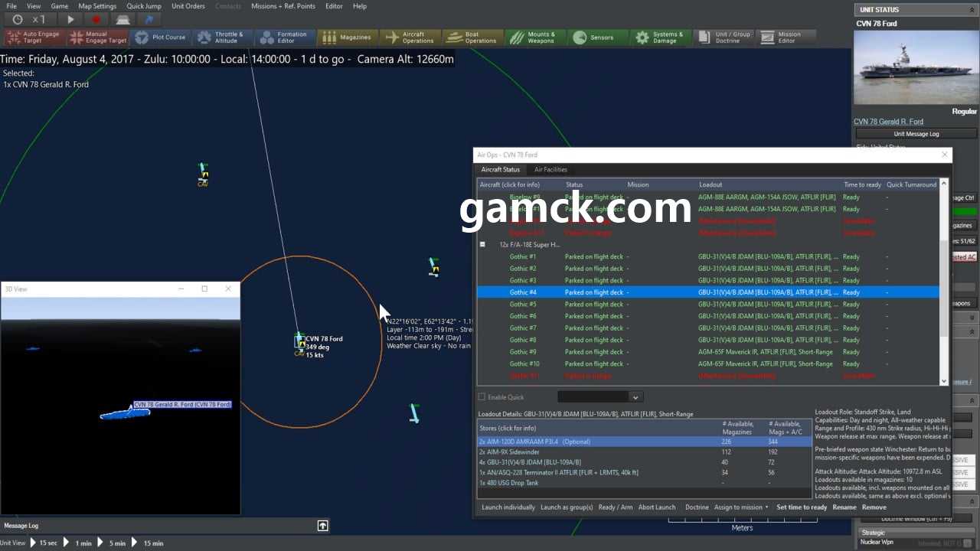This screenshot has width=980, height=551.
Task: Toggle the Enable Quick checkbox
Action: [482, 397]
